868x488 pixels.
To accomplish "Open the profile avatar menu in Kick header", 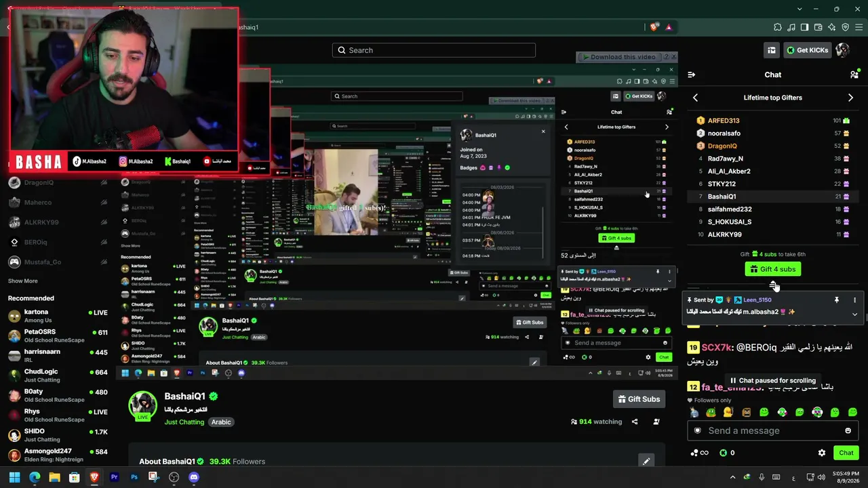I will tap(842, 50).
